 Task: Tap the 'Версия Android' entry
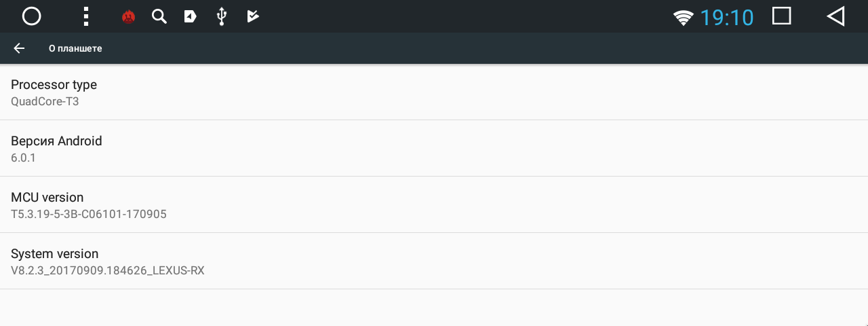[434, 149]
